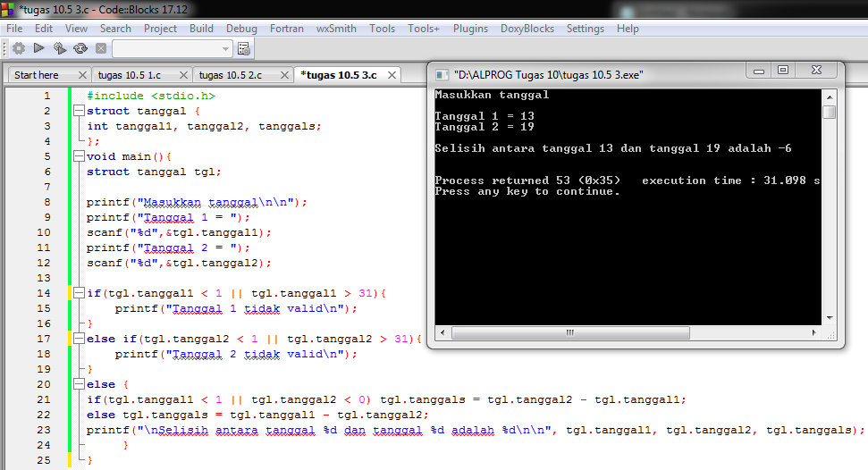Image resolution: width=868 pixels, height=470 pixels.
Task: Collapse the void main fold marker
Action: pyautogui.click(x=79, y=156)
